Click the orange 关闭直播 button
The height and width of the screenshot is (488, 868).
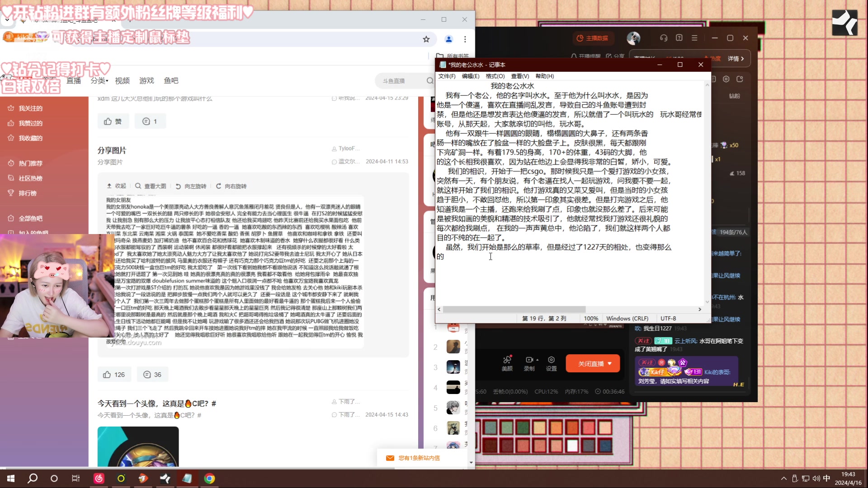593,363
